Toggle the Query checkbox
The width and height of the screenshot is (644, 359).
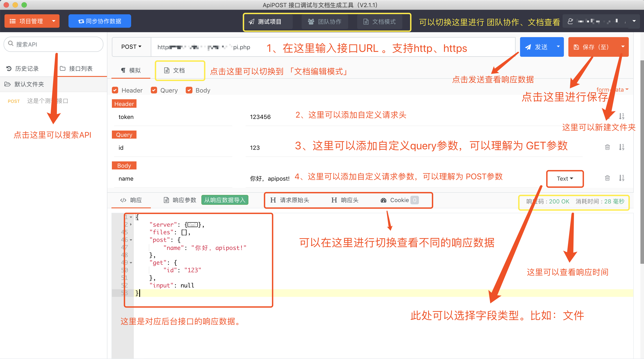pyautogui.click(x=154, y=90)
